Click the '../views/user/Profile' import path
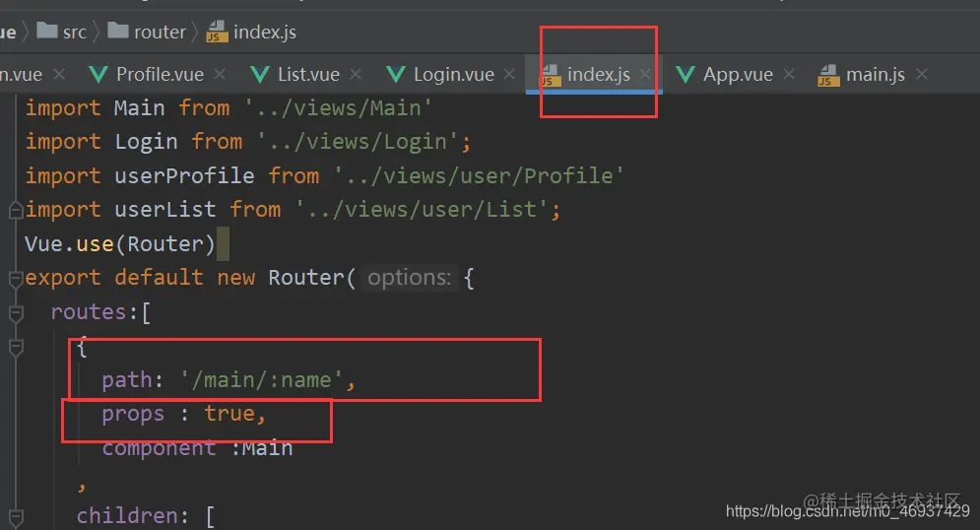Image resolution: width=980 pixels, height=530 pixels. click(x=479, y=175)
